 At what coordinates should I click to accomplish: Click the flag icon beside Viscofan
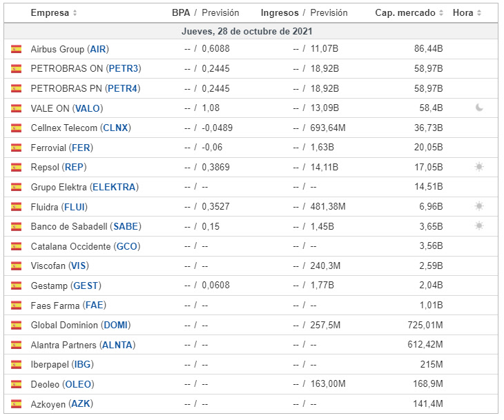[x=16, y=266]
